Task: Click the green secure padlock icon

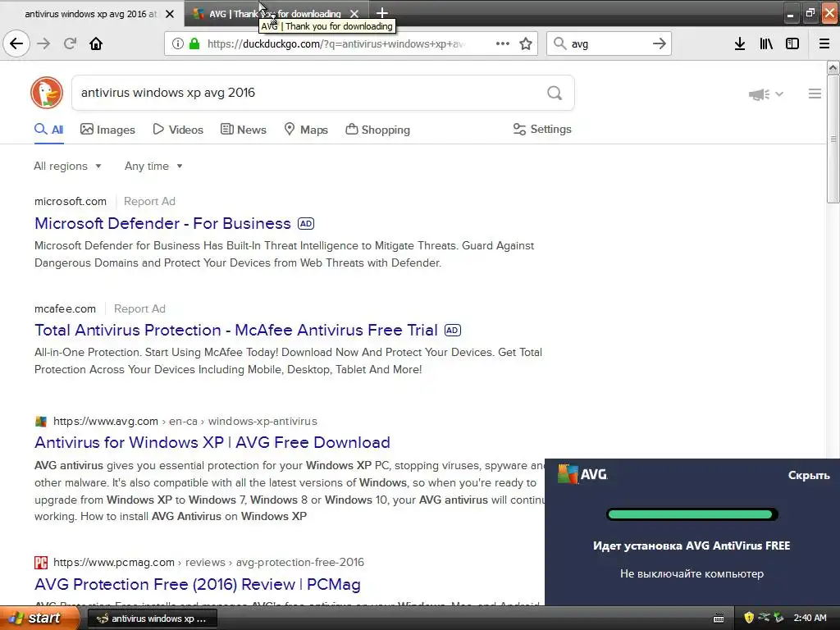Action: pyautogui.click(x=194, y=43)
